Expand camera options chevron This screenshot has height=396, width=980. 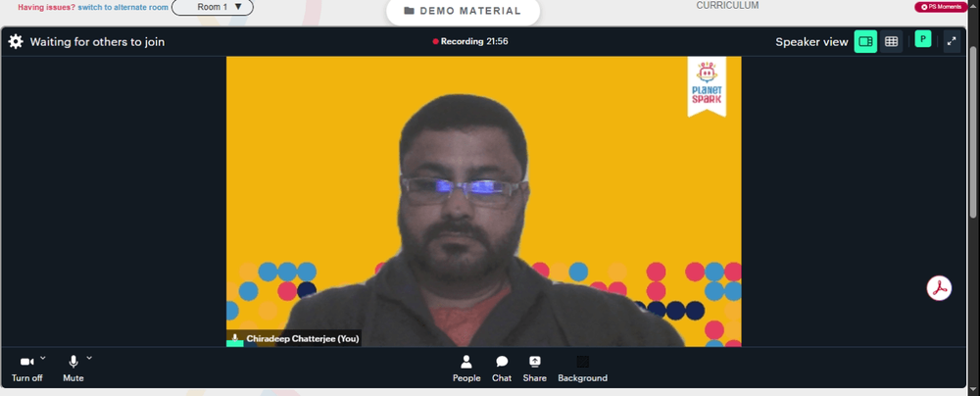click(x=43, y=358)
